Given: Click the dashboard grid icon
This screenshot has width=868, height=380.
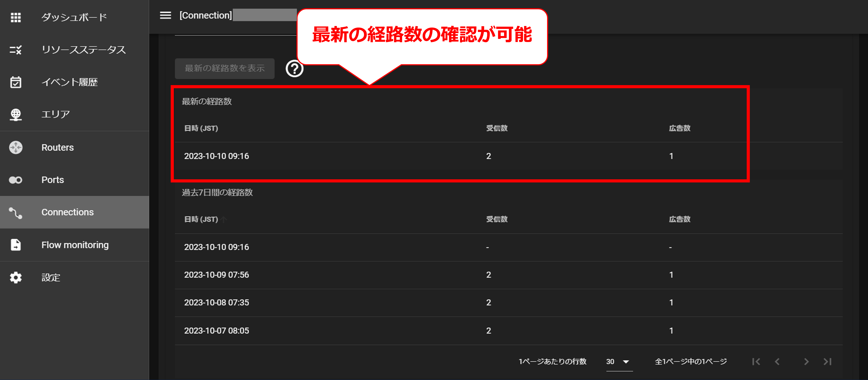Looking at the screenshot, I should pos(16,17).
